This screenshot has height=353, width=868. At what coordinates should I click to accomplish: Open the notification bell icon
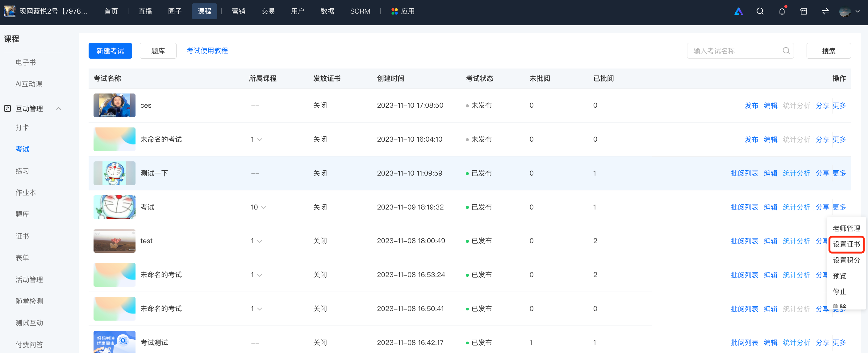[782, 11]
